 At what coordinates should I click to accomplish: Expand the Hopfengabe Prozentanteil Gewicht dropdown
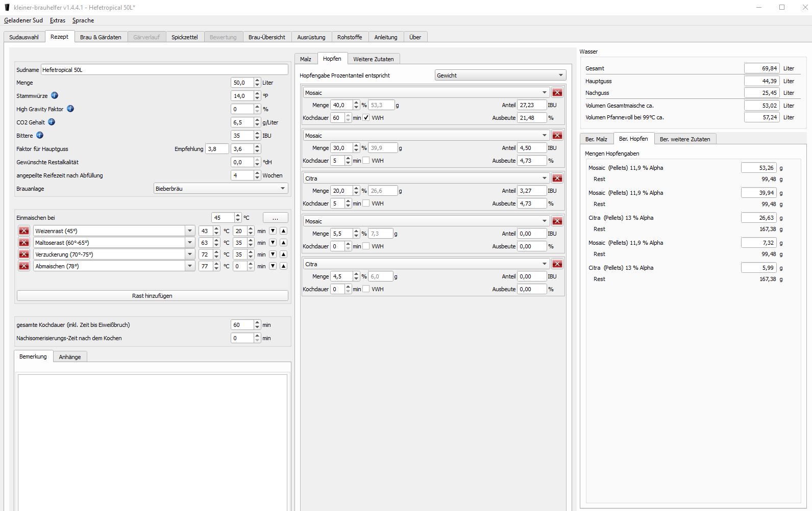coord(500,75)
